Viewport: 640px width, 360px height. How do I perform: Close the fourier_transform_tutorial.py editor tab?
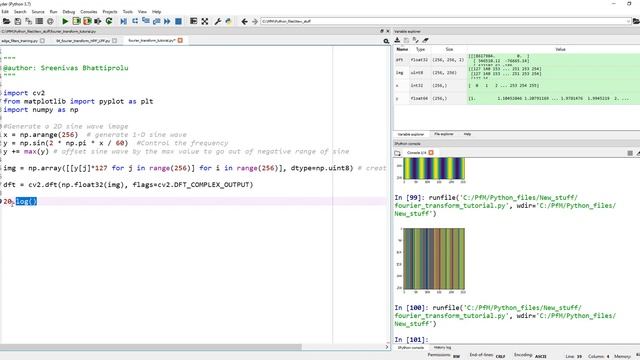tap(180, 40)
